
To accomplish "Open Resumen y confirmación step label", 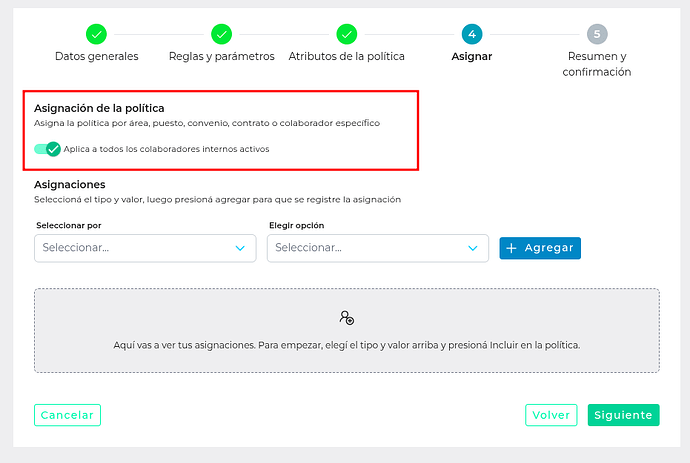I will coord(597,64).
